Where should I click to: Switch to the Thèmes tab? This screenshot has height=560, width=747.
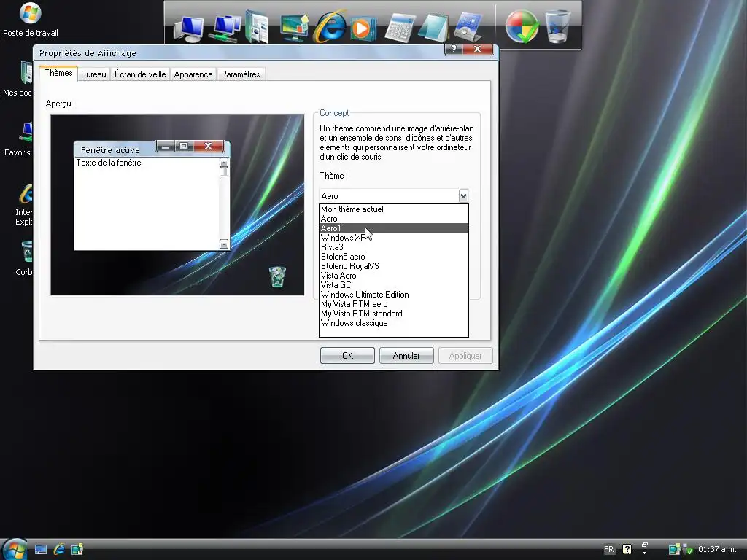point(58,73)
